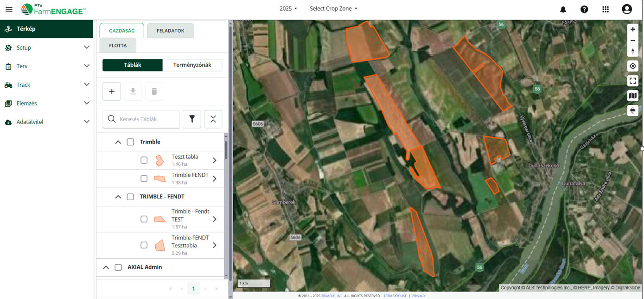Open the help question mark icon

tap(584, 9)
